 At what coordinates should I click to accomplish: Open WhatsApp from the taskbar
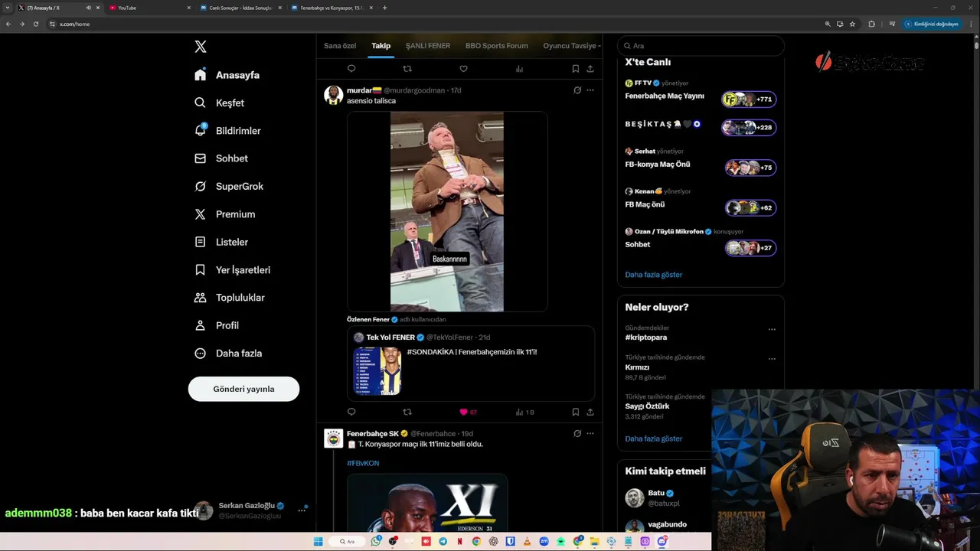[x=376, y=541]
